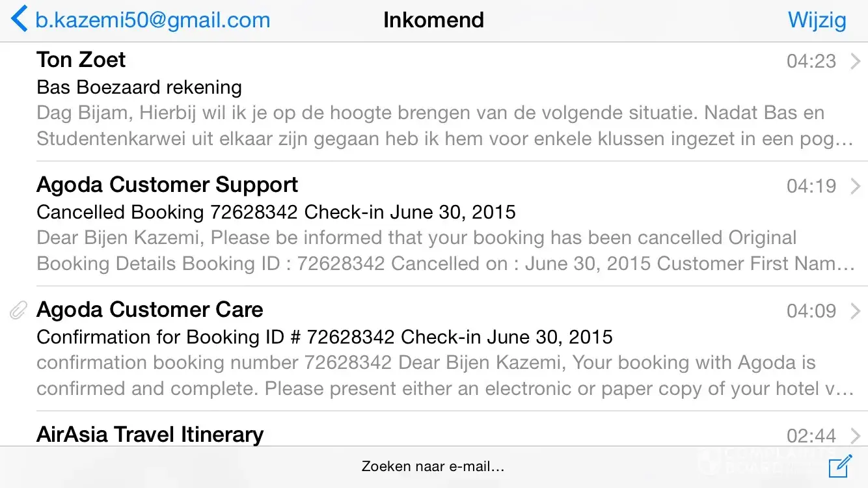
Task: Select the Bas Boezaard rekening subject line
Action: pyautogui.click(x=139, y=87)
